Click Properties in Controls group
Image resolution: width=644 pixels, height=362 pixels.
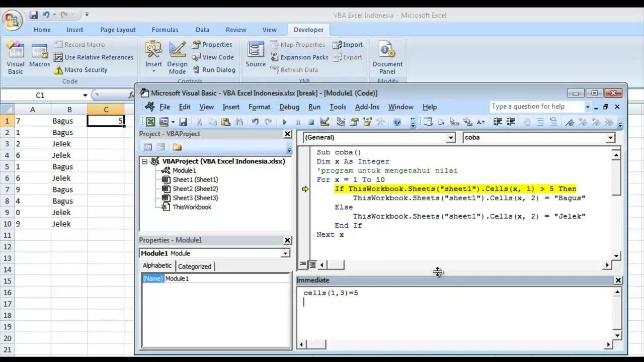point(212,45)
